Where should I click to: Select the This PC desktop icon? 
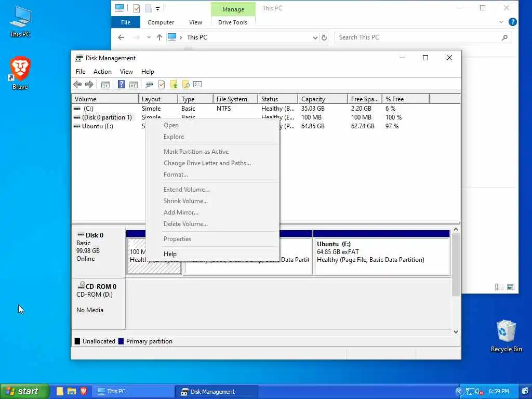pos(20,21)
